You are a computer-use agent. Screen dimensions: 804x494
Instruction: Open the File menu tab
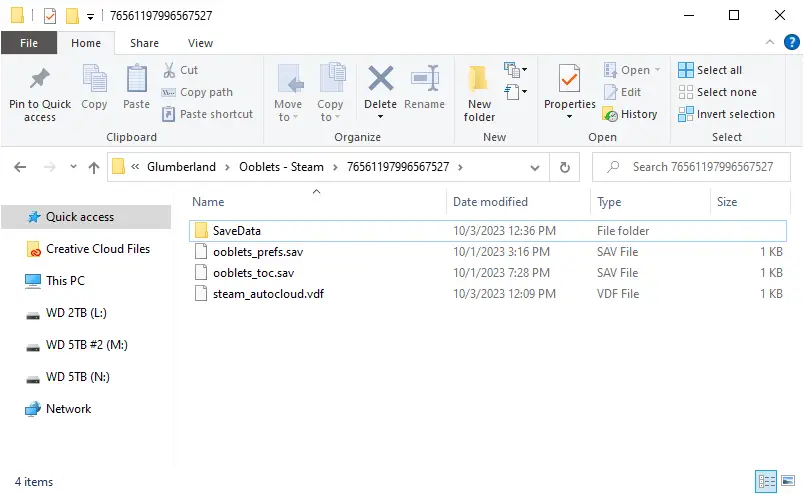tap(29, 43)
